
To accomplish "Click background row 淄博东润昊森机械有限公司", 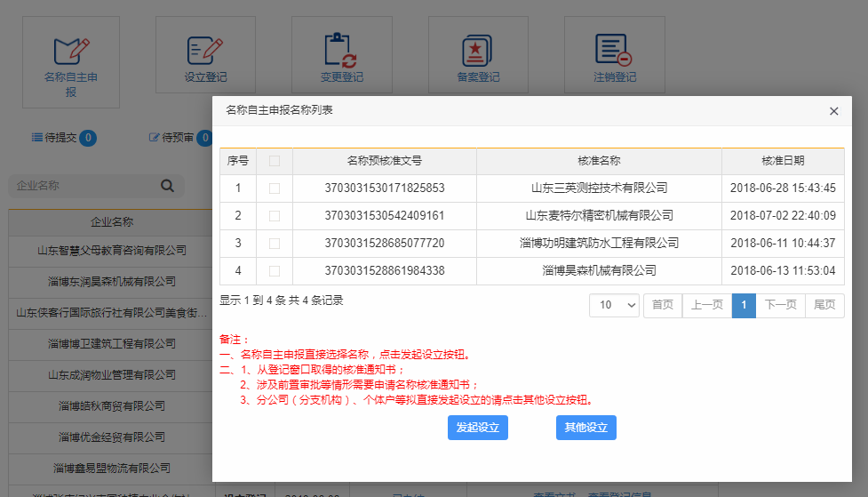I will (x=112, y=282).
